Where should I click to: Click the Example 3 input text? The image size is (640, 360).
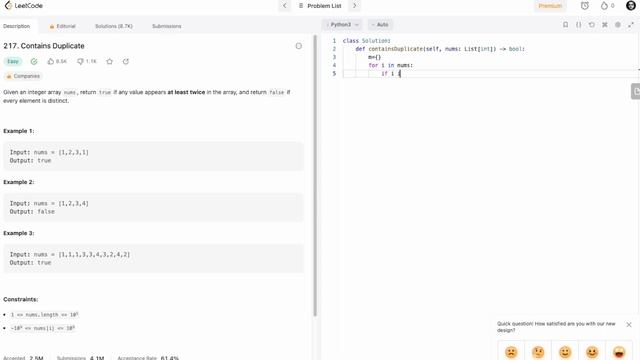pos(70,254)
